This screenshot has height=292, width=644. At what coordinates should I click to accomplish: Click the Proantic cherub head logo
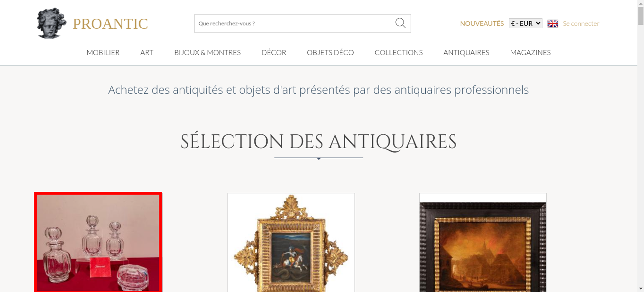click(x=51, y=23)
